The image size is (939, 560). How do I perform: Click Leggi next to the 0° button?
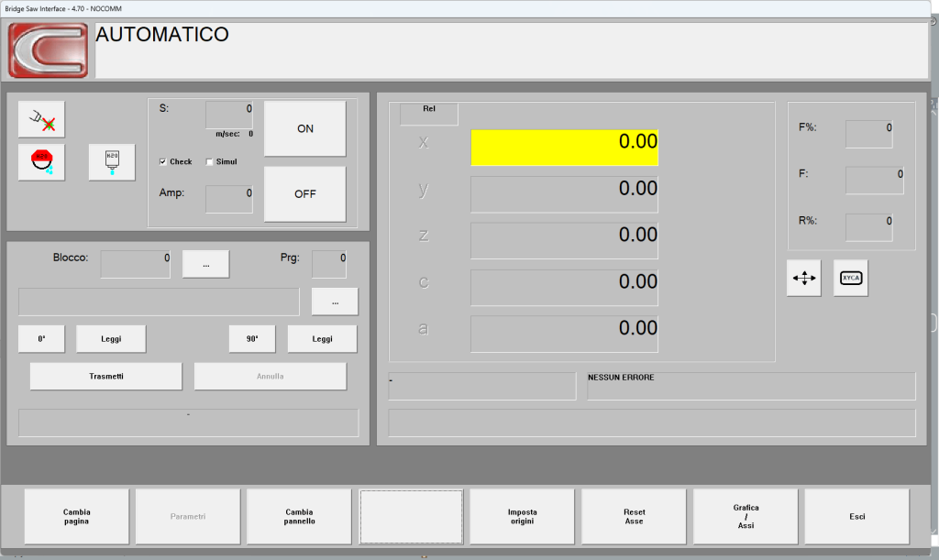coord(111,338)
